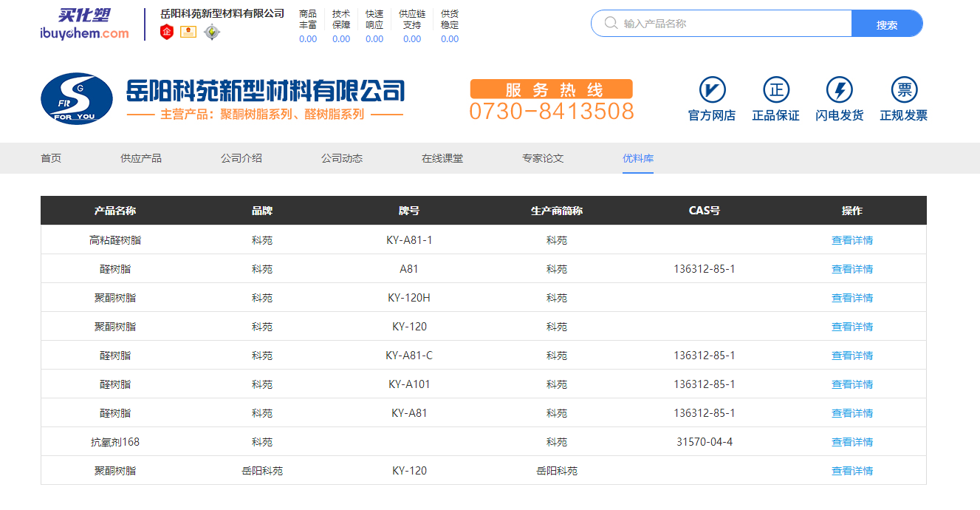The image size is (980, 510).
Task: Click the 生产商简称 column header
Action: [557, 211]
